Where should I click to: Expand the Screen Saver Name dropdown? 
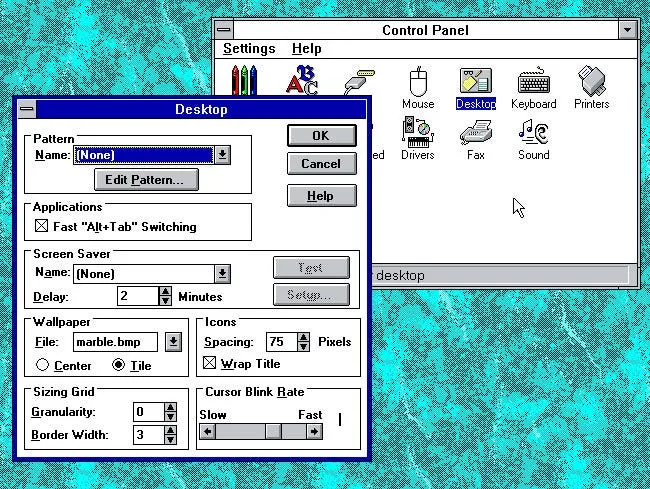point(222,274)
